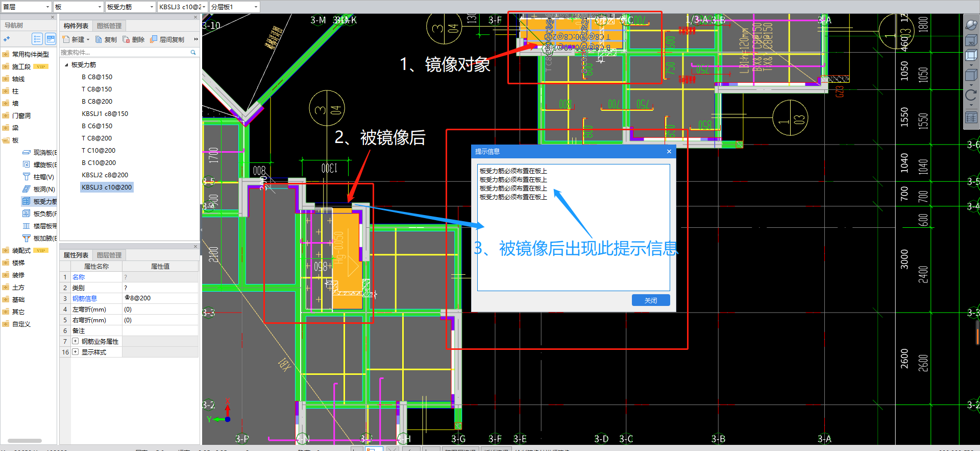Click the orbit view sphere icon
This screenshot has height=451, width=980.
tap(971, 24)
